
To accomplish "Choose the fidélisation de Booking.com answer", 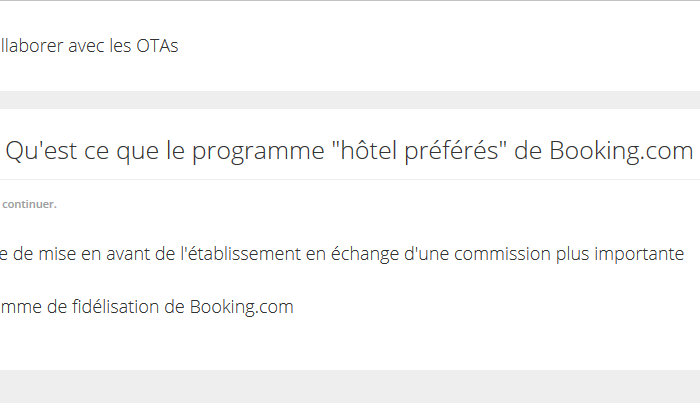I will [147, 307].
